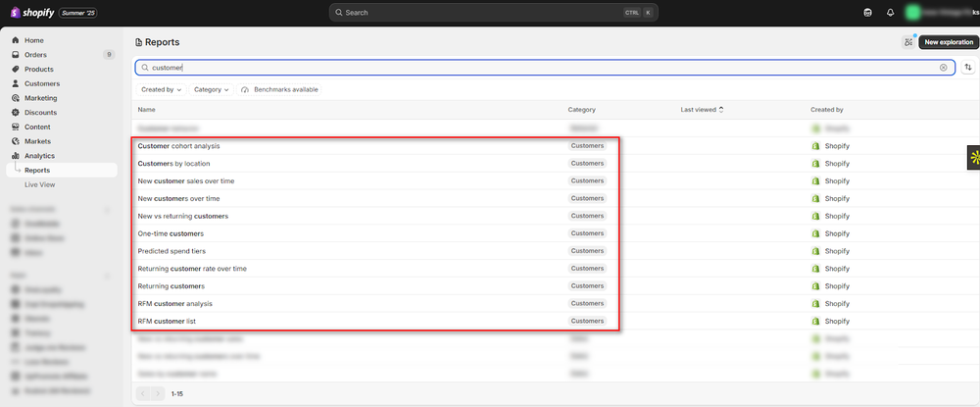The height and width of the screenshot is (407, 980).
Task: Open the RFM customer analysis report
Action: coord(175,303)
